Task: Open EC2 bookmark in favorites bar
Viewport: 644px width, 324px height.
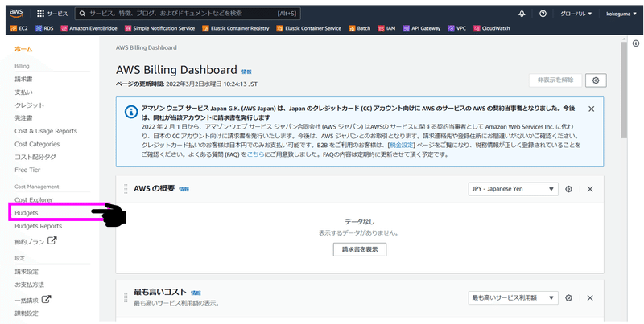Action: pyautogui.click(x=19, y=28)
